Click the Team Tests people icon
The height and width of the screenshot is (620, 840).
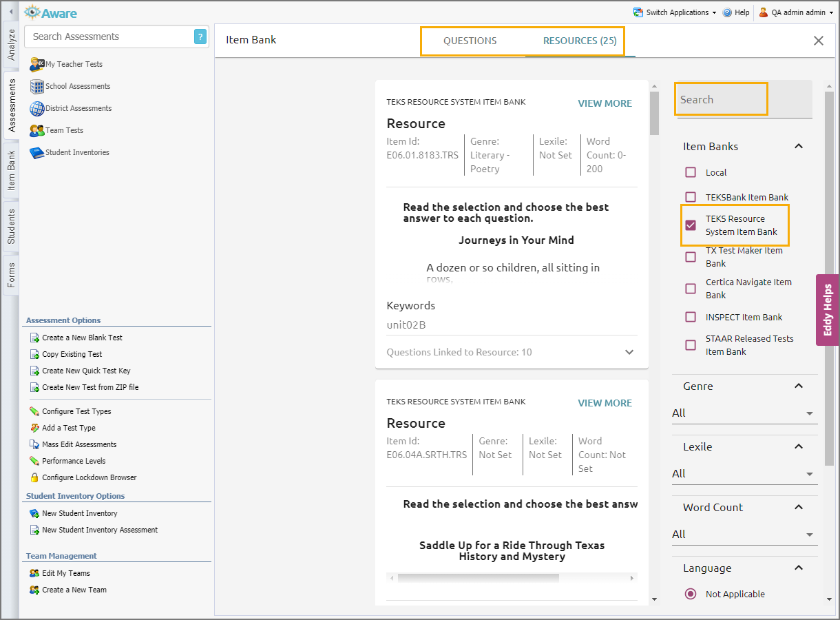[36, 130]
